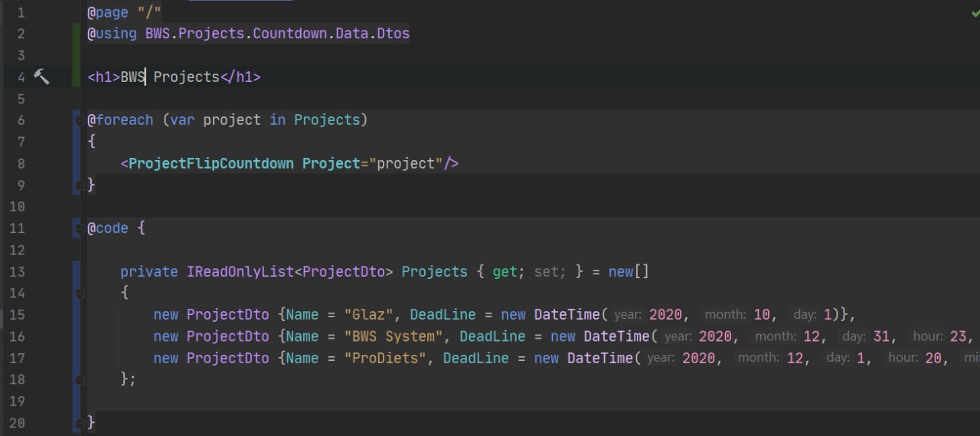The height and width of the screenshot is (436, 980).
Task: Click the IReadOnlyList type name
Action: point(240,271)
